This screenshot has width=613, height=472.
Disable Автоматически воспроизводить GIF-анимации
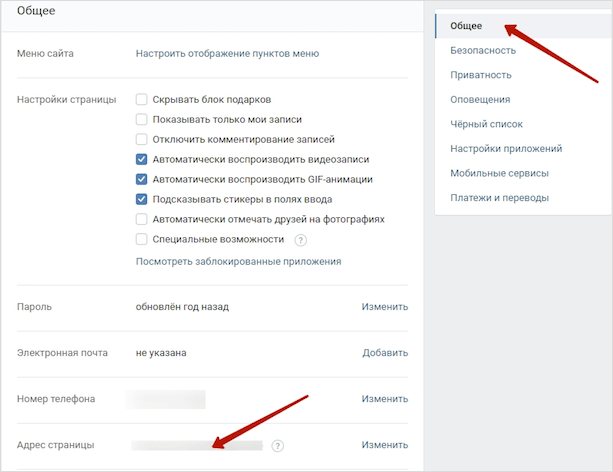142,179
